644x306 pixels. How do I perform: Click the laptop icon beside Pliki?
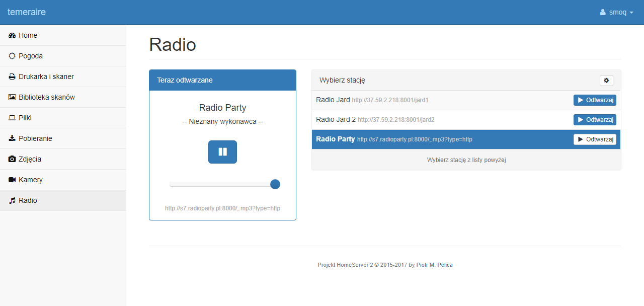pos(12,118)
